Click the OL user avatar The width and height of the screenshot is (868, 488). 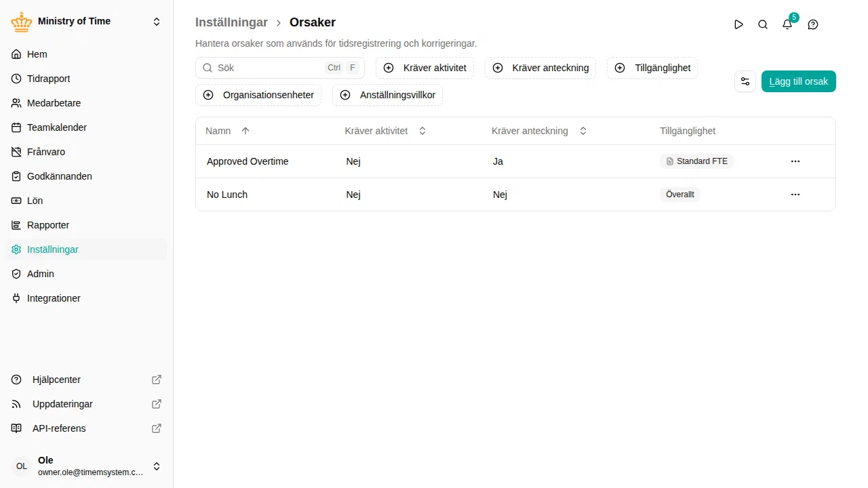[x=22, y=466]
